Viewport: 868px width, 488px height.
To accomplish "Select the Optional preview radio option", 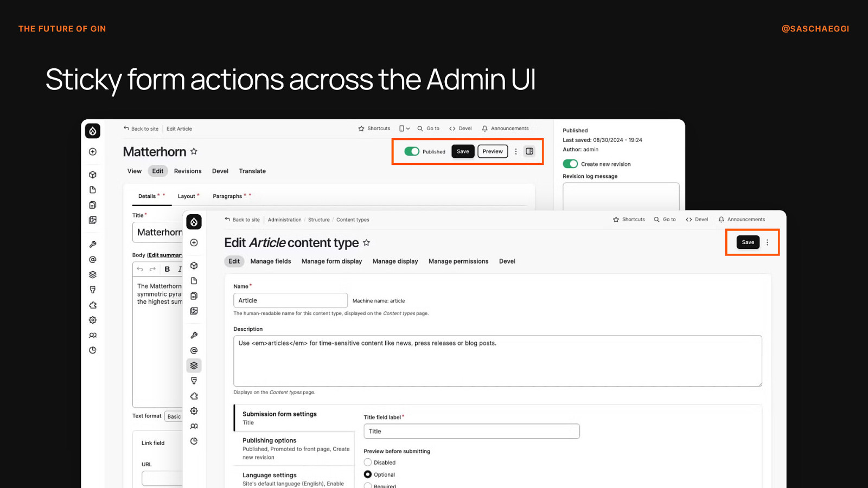I will click(x=368, y=474).
